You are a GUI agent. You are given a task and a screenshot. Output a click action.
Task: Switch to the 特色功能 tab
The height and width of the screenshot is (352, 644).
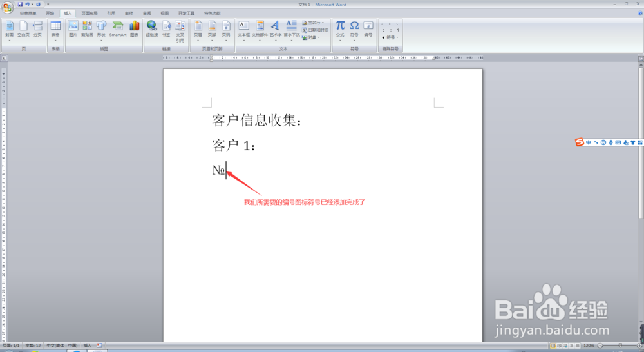click(212, 13)
